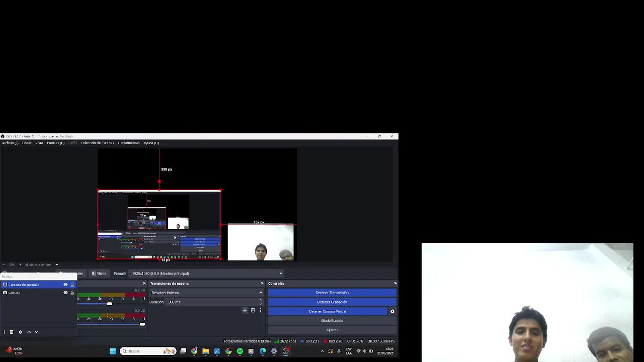644x362 pixels.
Task: Open Settings gear app on taskbar
Action: tap(274, 351)
